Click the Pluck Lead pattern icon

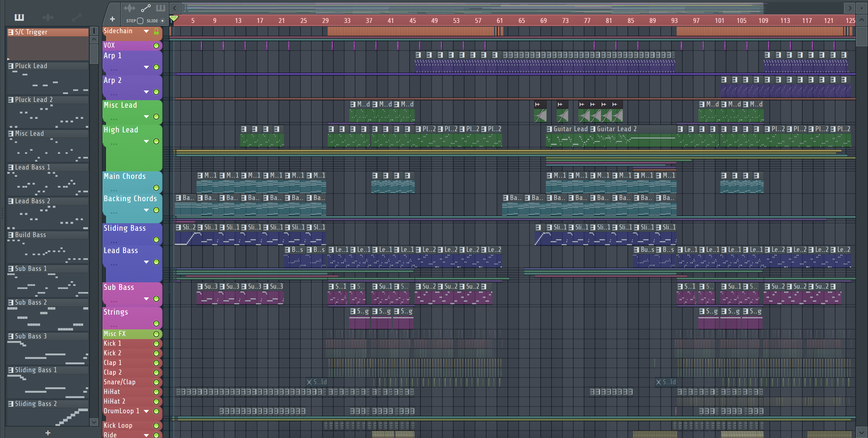[11, 66]
